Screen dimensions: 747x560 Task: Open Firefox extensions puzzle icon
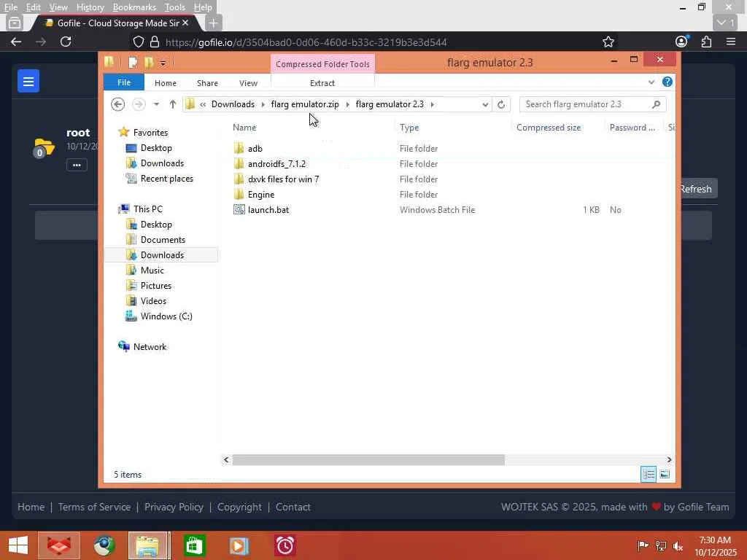point(706,42)
